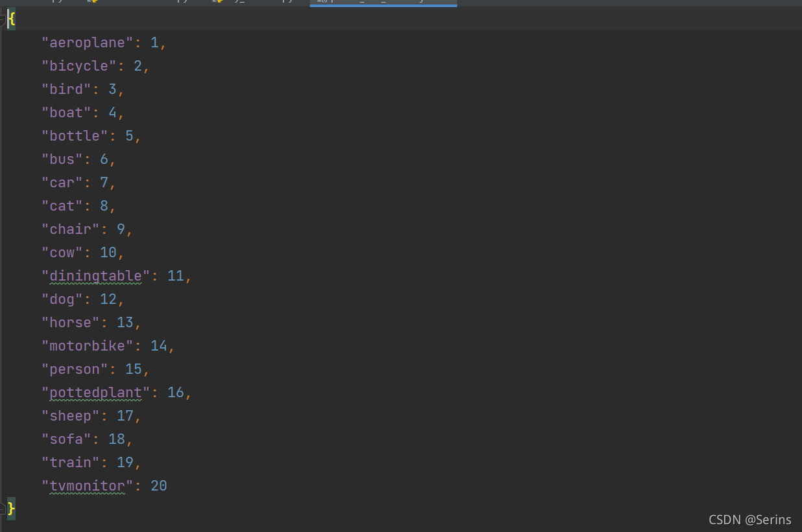
Task: Click the fold-end marker beside the closing brace
Action: tap(3, 509)
